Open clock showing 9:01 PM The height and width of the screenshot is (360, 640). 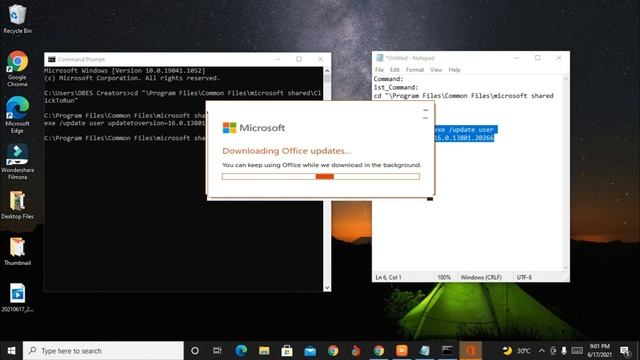(600, 351)
